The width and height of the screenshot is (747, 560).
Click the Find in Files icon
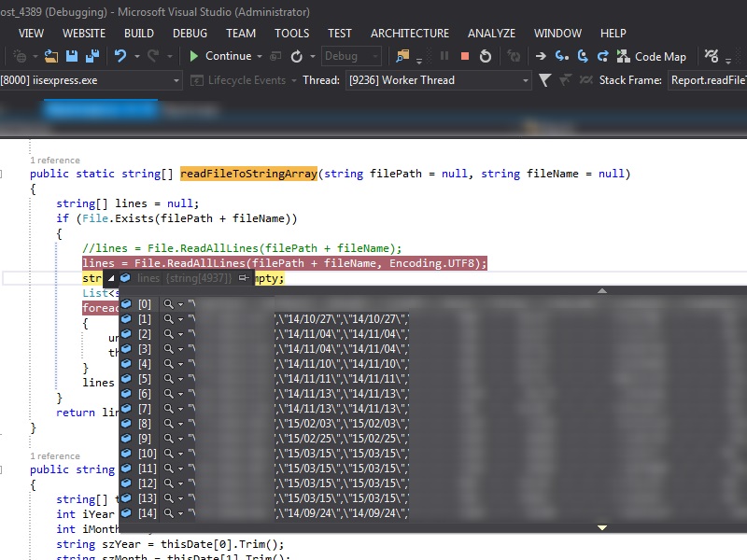pos(402,56)
